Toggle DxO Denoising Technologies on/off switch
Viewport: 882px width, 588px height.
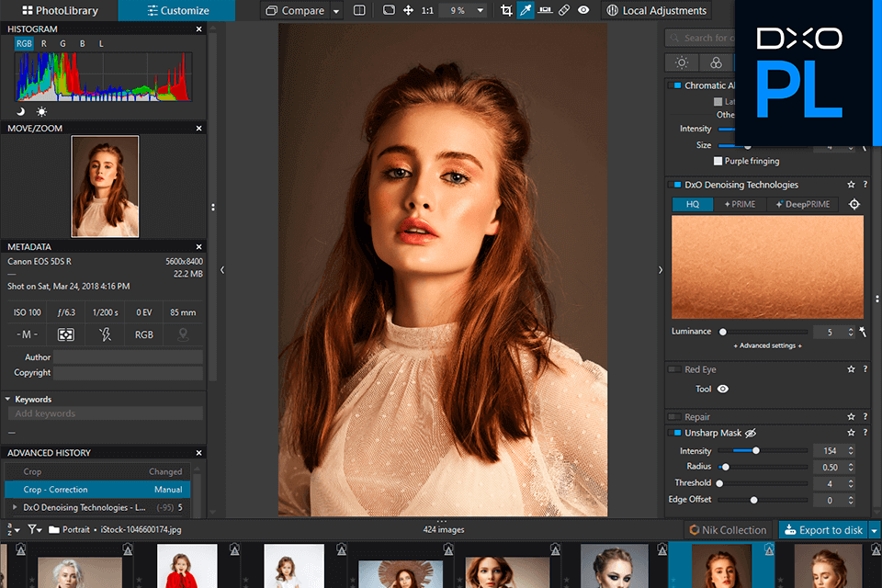coord(676,185)
